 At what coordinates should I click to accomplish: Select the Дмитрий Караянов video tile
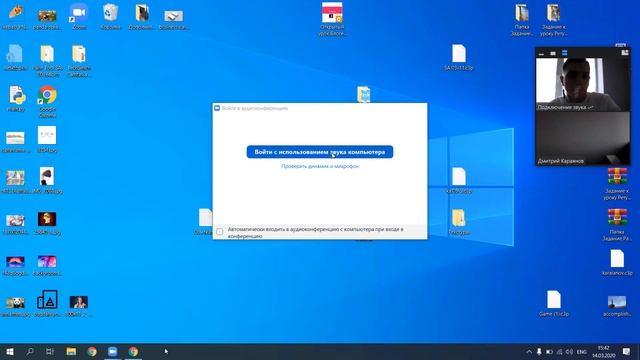pyautogui.click(x=582, y=138)
